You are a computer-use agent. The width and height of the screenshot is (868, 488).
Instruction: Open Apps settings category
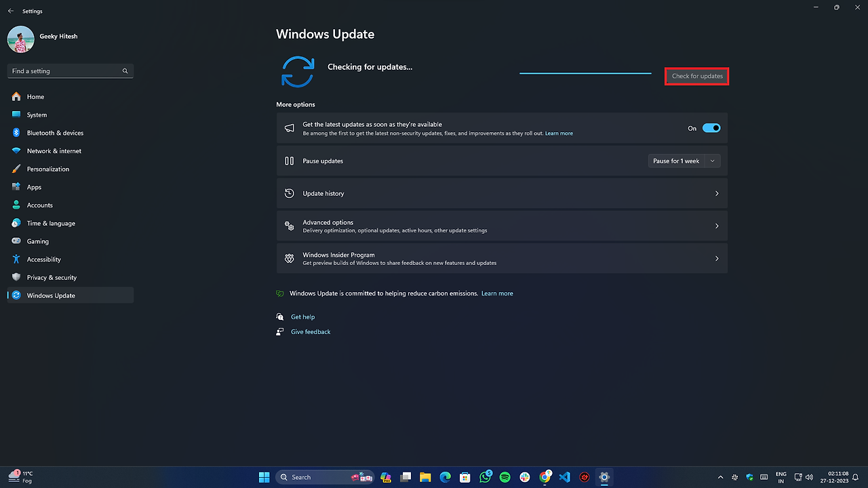[x=71, y=187]
